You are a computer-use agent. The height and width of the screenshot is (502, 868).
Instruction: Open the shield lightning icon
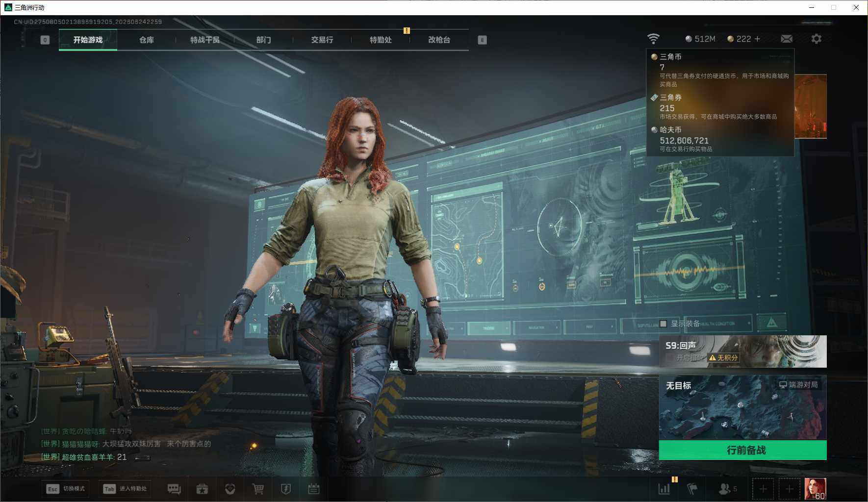click(x=286, y=489)
